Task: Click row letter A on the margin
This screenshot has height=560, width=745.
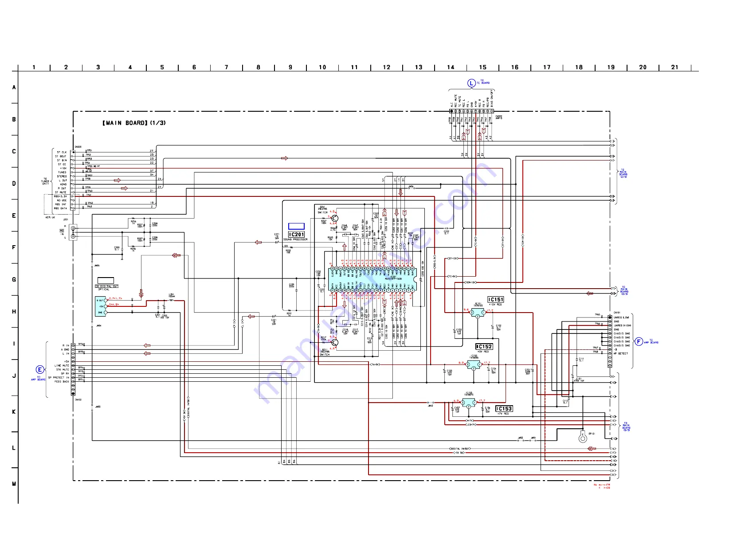Action: pyautogui.click(x=14, y=87)
